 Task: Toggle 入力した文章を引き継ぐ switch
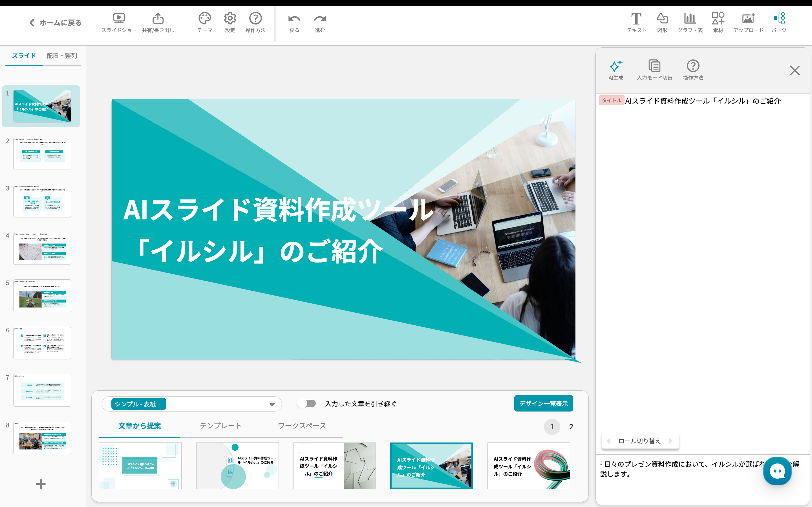307,403
